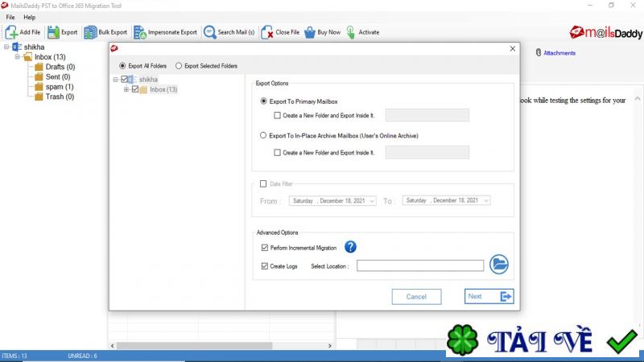644x362 pixels.
Task: Click Archive Mailbox new folder name field
Action: click(x=427, y=152)
